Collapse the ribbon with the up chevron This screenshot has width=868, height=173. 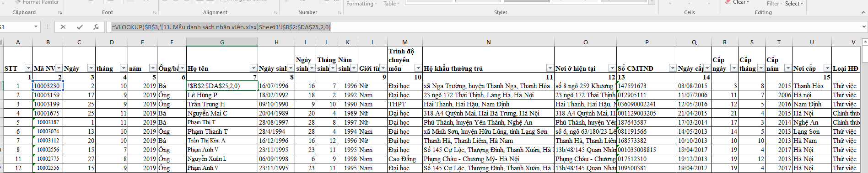[863, 13]
